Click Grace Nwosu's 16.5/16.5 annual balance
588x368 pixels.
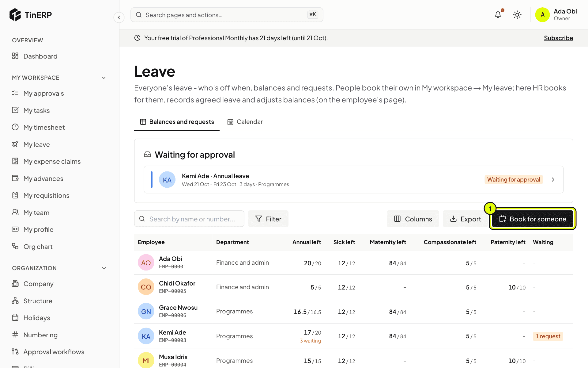click(307, 312)
